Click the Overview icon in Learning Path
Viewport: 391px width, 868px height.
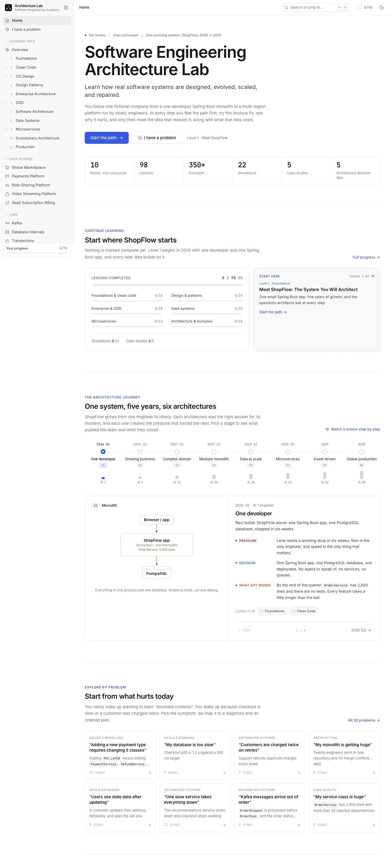pyautogui.click(x=7, y=50)
